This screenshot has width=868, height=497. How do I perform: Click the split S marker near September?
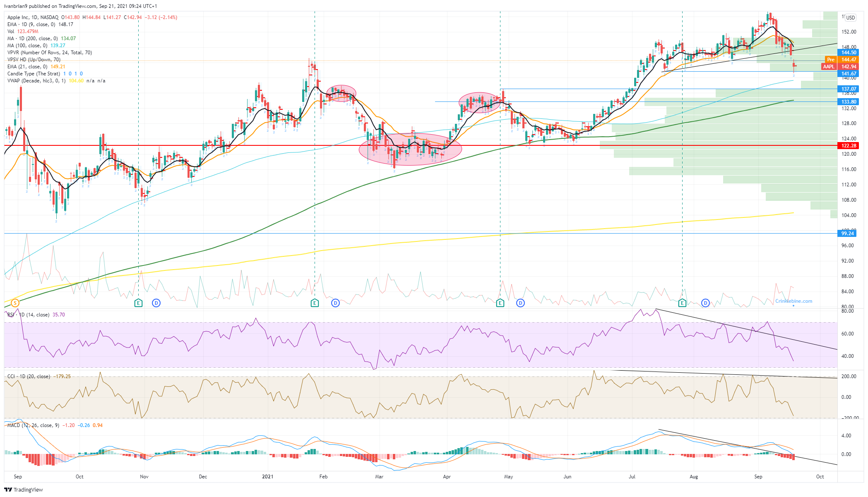click(x=15, y=303)
